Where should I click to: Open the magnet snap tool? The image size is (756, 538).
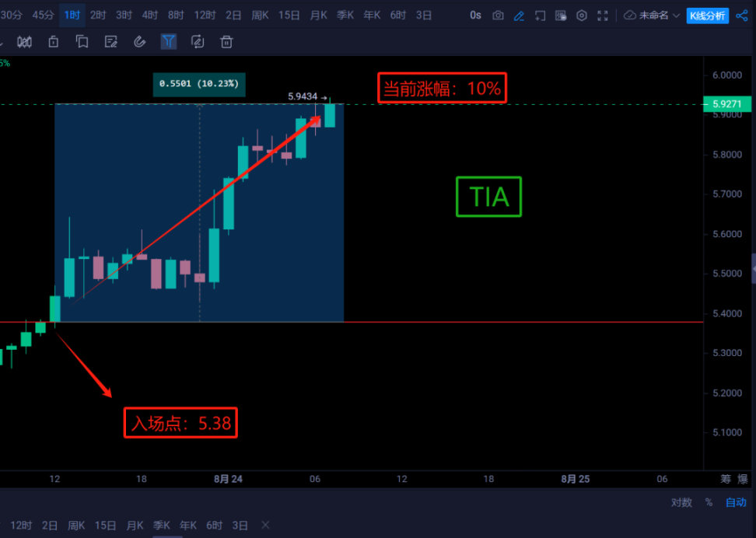click(139, 42)
